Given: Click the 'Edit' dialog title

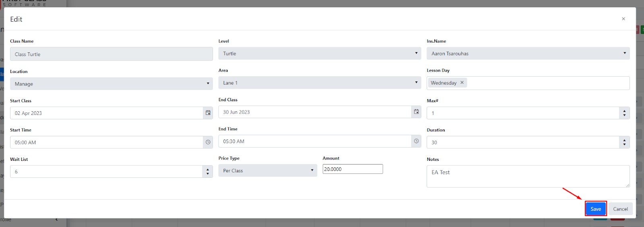Looking at the screenshot, I should (16, 19).
